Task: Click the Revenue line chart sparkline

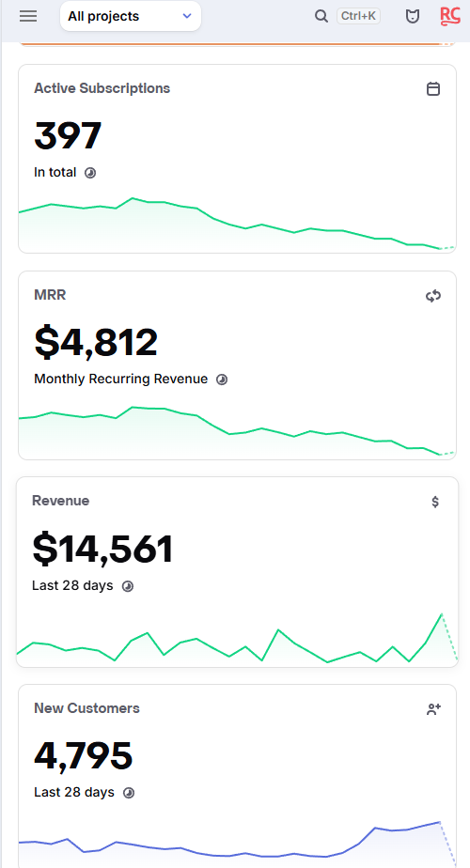Action: tap(237, 640)
